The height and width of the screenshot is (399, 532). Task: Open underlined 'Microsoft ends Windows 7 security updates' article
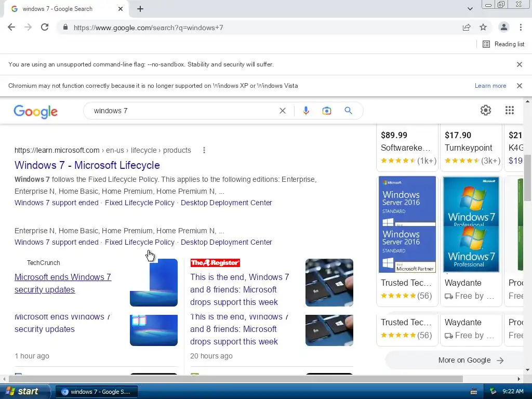tap(63, 283)
